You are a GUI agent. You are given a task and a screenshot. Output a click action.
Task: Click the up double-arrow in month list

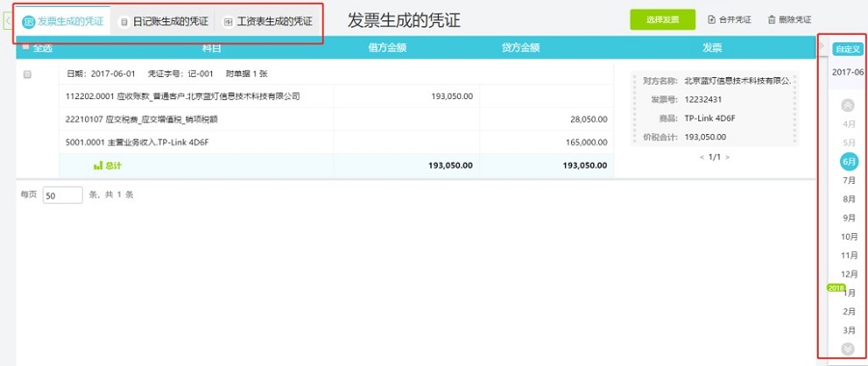pos(848,105)
